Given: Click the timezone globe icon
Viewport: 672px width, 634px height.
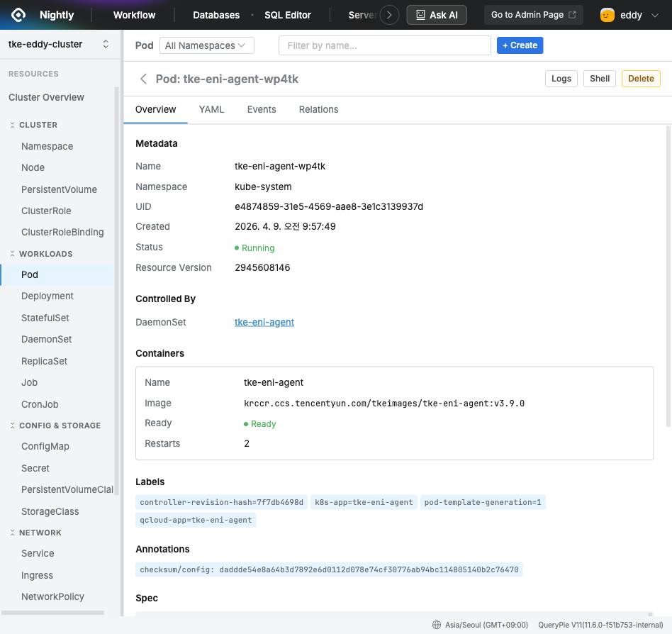Looking at the screenshot, I should [436, 625].
